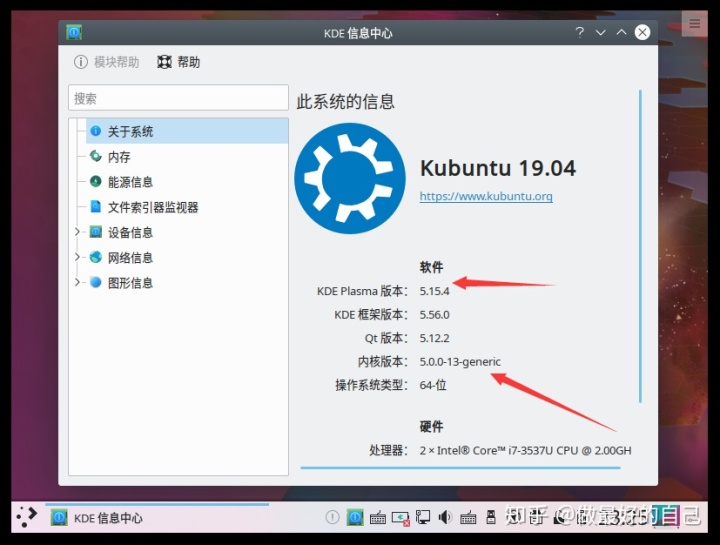This screenshot has width=720, height=545.
Task: Click the monitor display tray icon
Action: [423, 517]
